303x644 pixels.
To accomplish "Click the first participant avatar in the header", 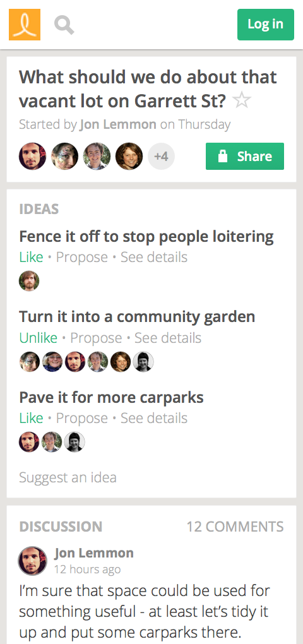I will click(x=32, y=156).
